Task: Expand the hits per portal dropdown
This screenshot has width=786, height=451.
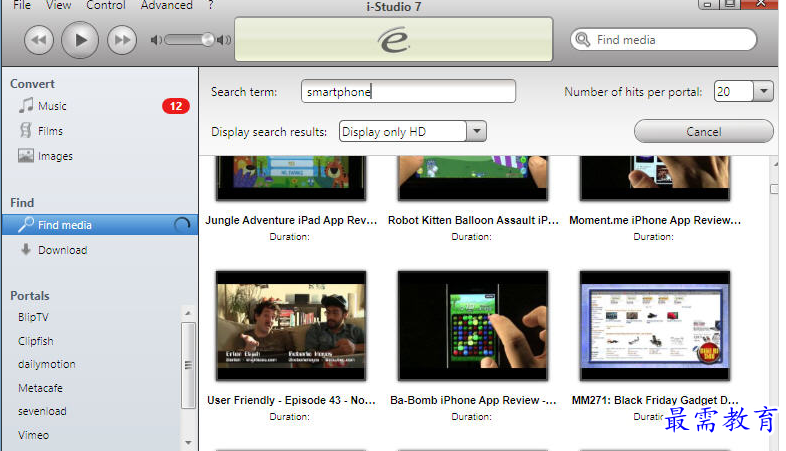Action: (763, 92)
